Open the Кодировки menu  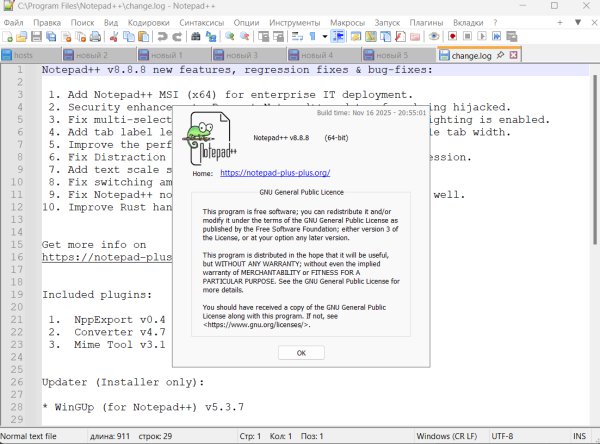148,23
